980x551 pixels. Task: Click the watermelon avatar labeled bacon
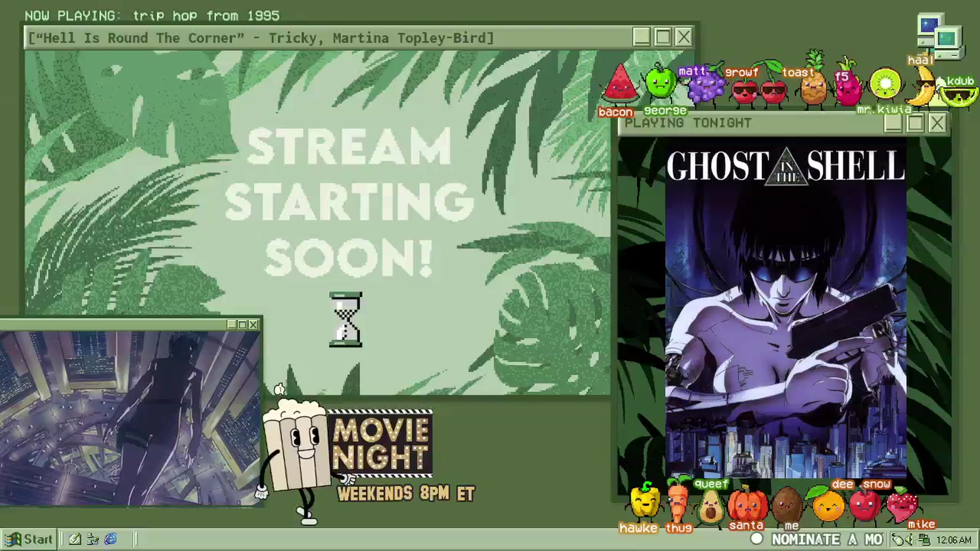click(x=619, y=84)
